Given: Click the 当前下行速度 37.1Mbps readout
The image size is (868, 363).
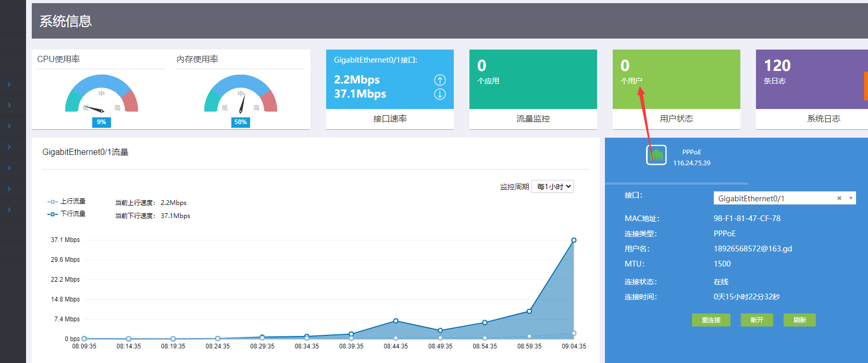Looking at the screenshot, I should pos(153,216).
